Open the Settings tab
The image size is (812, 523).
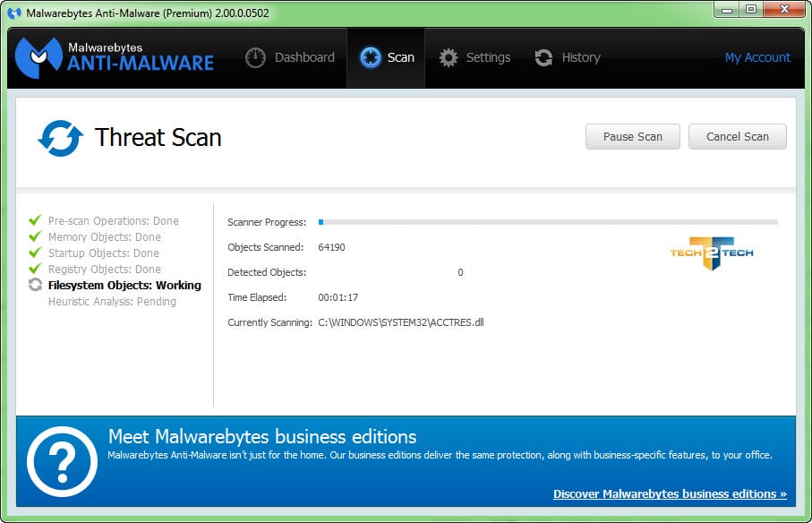474,57
